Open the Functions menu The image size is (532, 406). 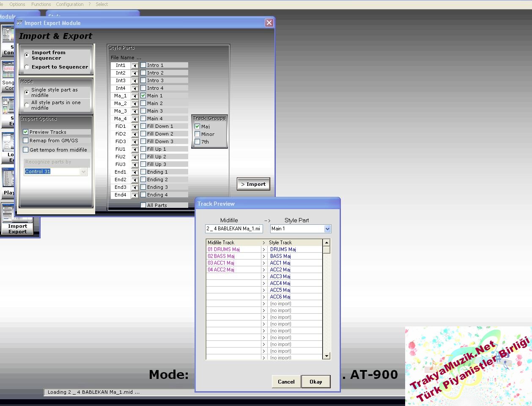[x=41, y=4]
